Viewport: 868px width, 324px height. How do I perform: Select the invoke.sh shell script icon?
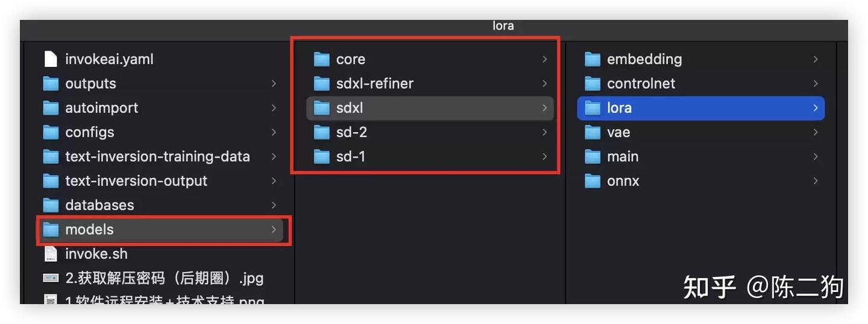pyautogui.click(x=51, y=254)
